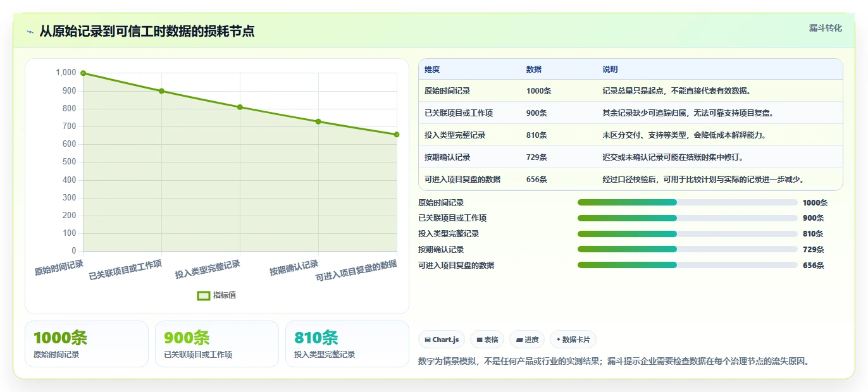868x392 pixels.
Task: Toggle the 指标值 legend swatch
Action: coord(203,295)
